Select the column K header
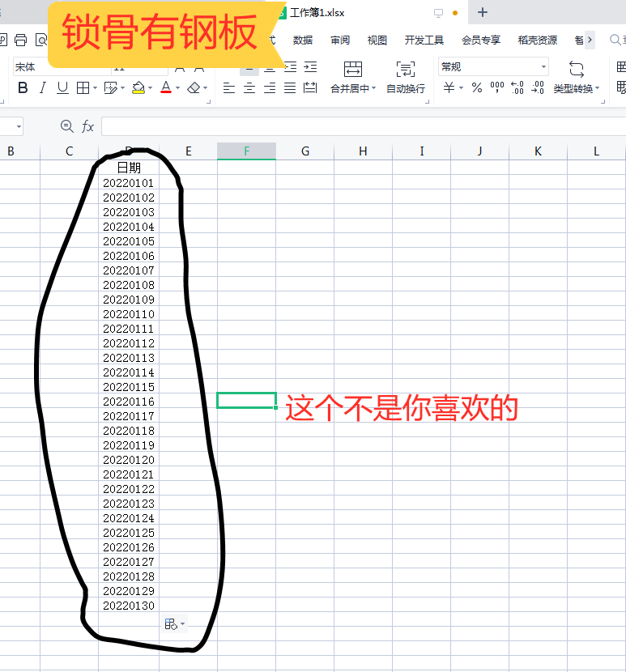 click(x=538, y=151)
